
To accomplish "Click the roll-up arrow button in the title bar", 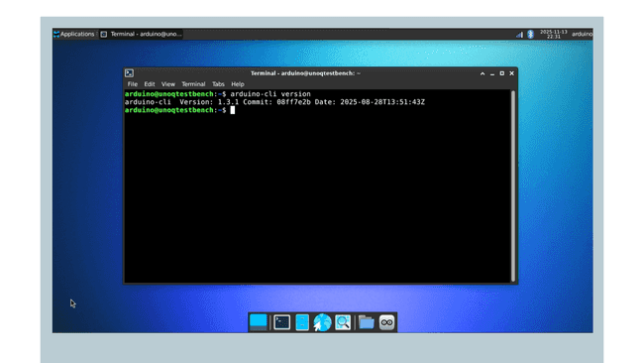I will (x=483, y=73).
